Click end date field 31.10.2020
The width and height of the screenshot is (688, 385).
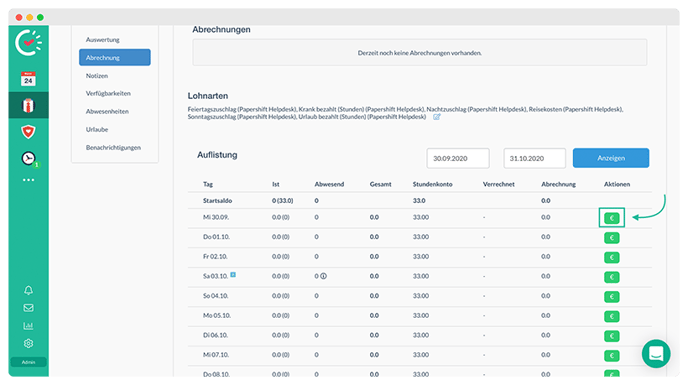[534, 158]
